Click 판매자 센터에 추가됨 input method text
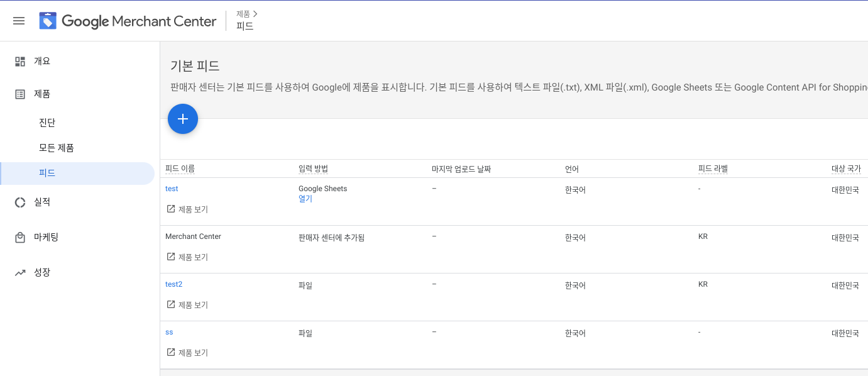868x376 pixels. [331, 238]
